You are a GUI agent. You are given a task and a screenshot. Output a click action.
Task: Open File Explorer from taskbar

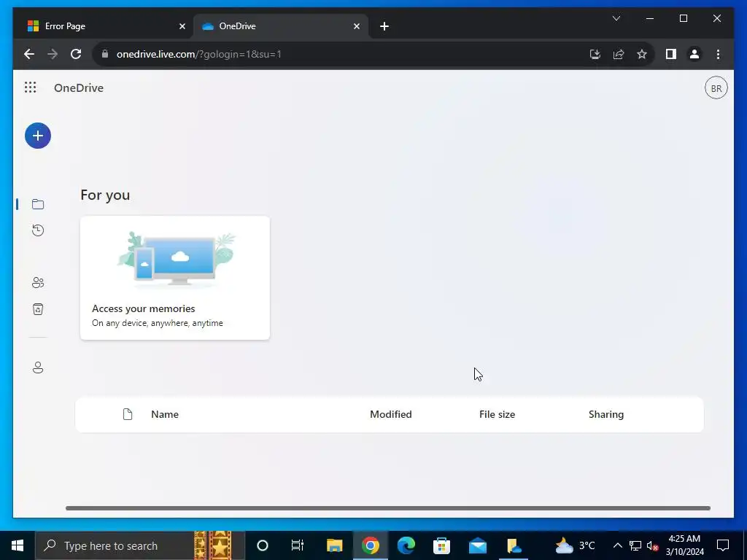(x=334, y=545)
